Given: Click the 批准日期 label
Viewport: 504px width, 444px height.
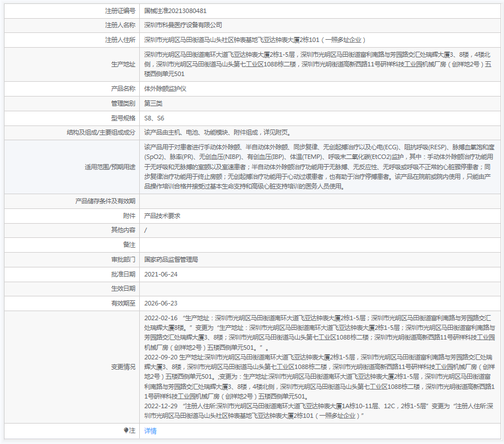Looking at the screenshot, I should click(x=123, y=274).
